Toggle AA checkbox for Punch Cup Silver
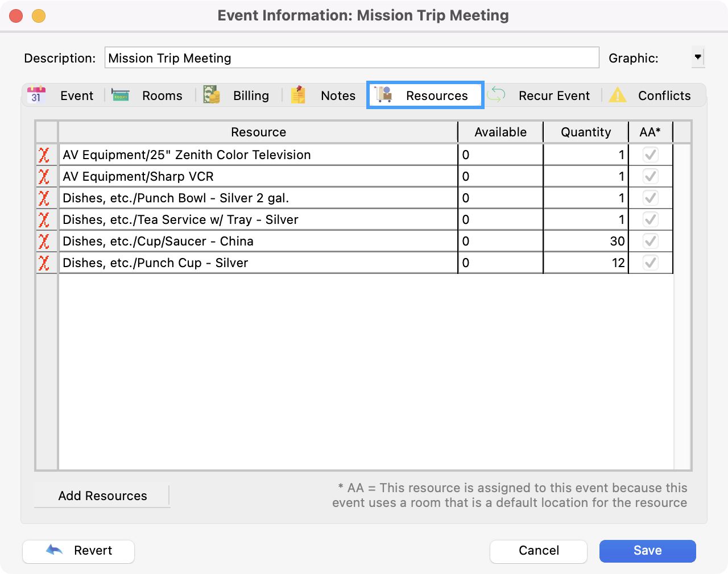728x574 pixels. (x=650, y=263)
